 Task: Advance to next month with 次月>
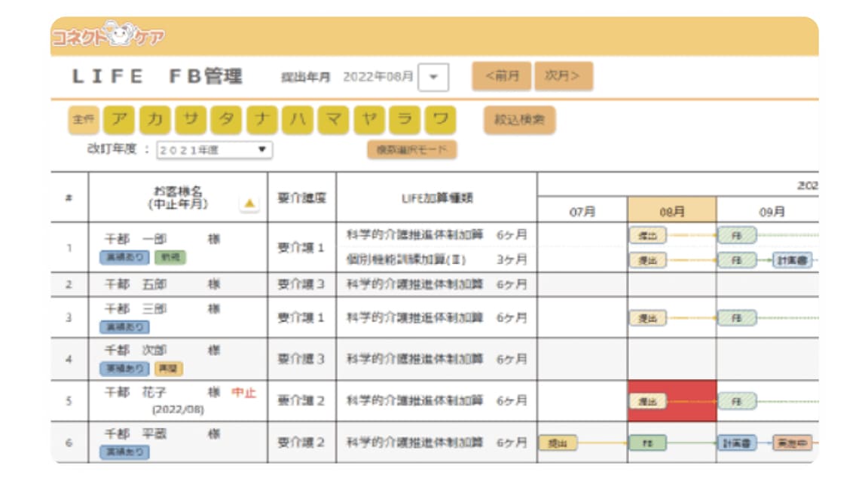(x=563, y=76)
